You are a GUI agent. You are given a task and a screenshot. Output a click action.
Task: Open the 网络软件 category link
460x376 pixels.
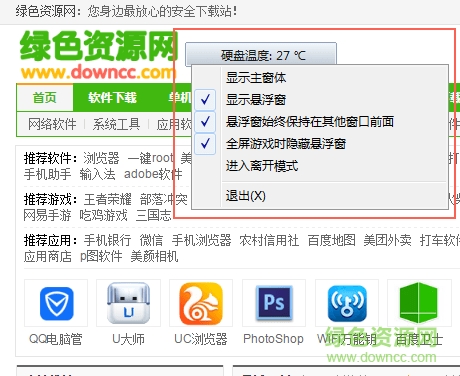[x=52, y=124]
